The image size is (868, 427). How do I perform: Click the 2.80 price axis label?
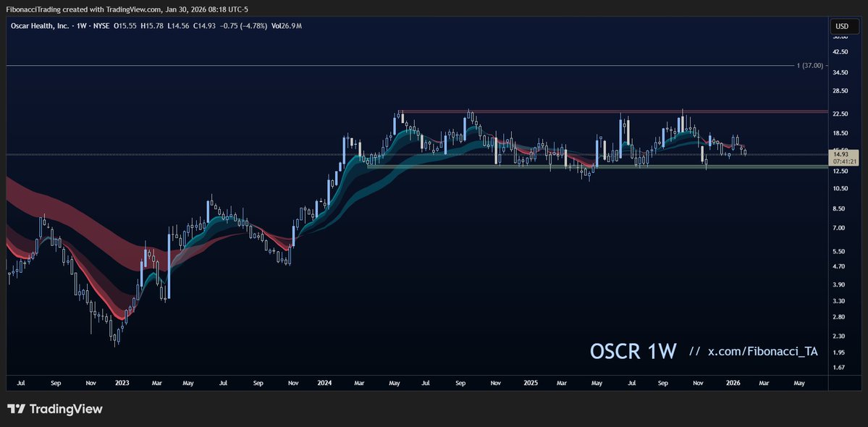pyautogui.click(x=840, y=317)
